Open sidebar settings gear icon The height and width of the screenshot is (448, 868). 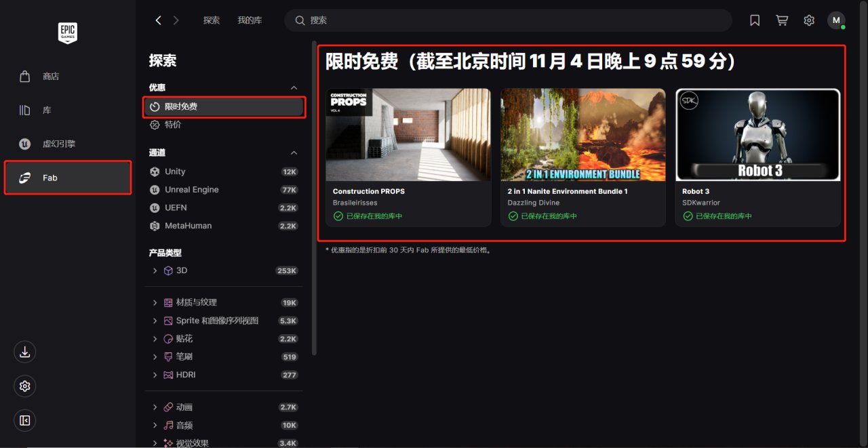tap(25, 386)
